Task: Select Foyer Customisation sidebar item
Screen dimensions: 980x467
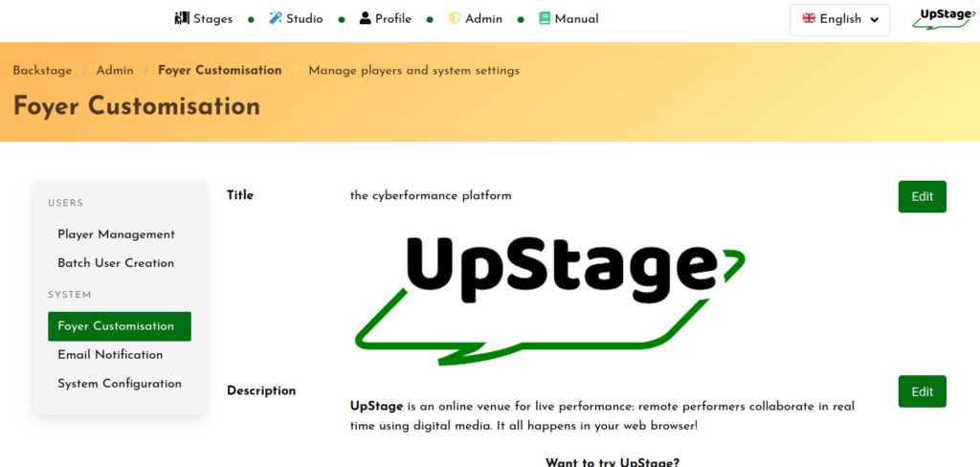Action: point(120,326)
